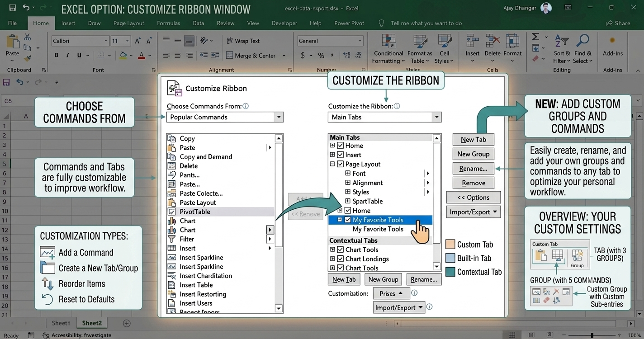The height and width of the screenshot is (339, 644).
Task: Toggle Italic formatting in the Font group
Action: [68, 56]
